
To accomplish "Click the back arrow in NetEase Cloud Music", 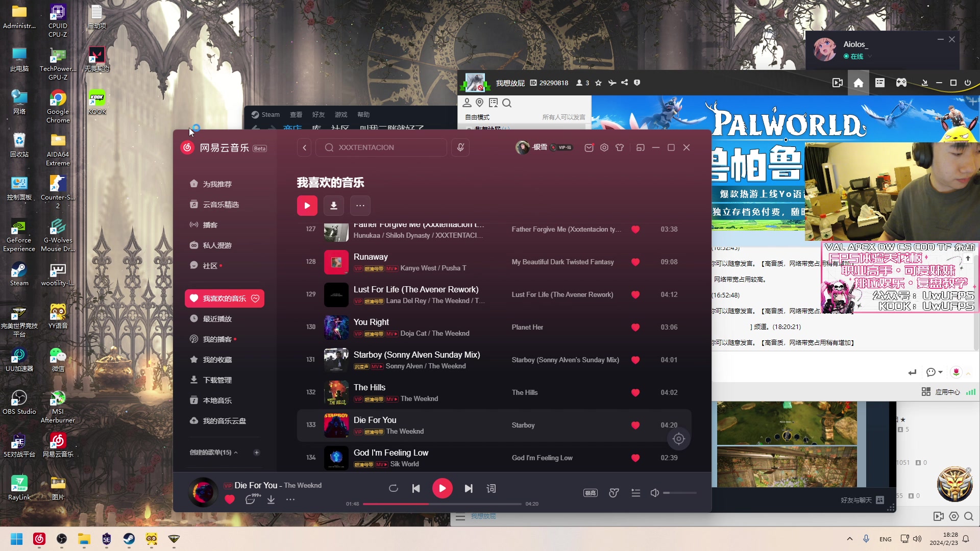I will pyautogui.click(x=305, y=148).
